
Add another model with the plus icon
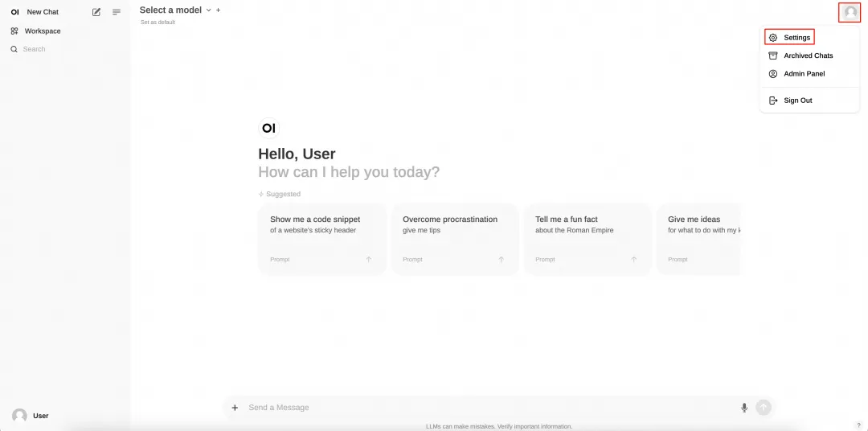[x=218, y=10]
